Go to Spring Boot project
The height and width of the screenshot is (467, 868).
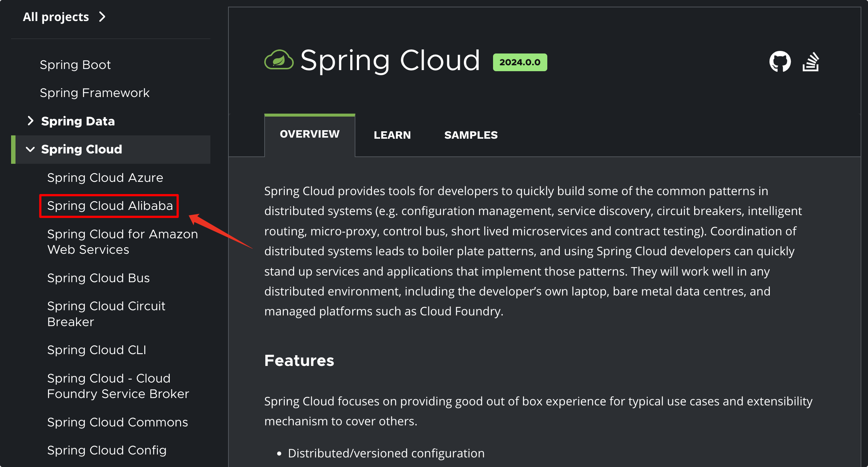(75, 65)
